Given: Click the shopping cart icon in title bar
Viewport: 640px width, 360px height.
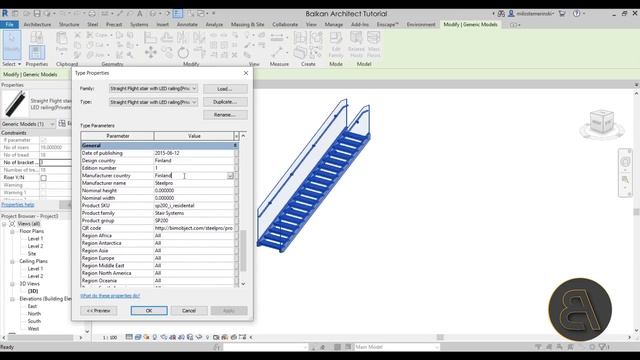Looking at the screenshot, I should pyautogui.click(x=562, y=13).
